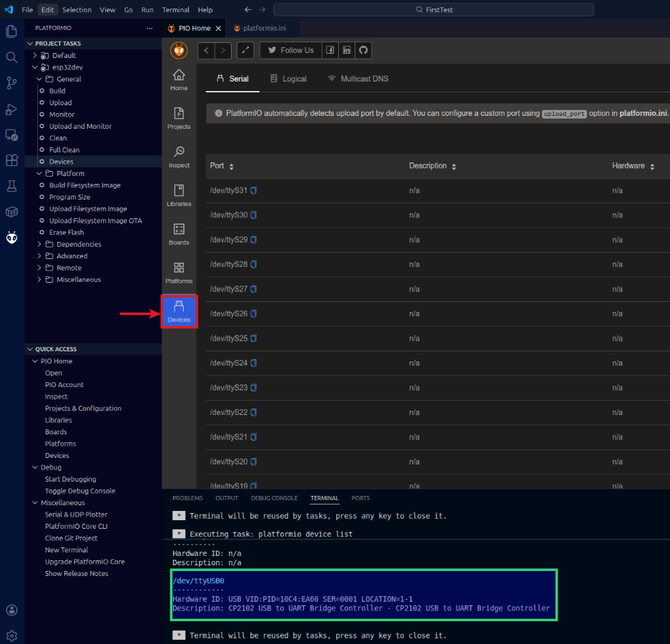The height and width of the screenshot is (644, 670).
Task: Switch to the Logical devices tab
Action: coord(288,79)
